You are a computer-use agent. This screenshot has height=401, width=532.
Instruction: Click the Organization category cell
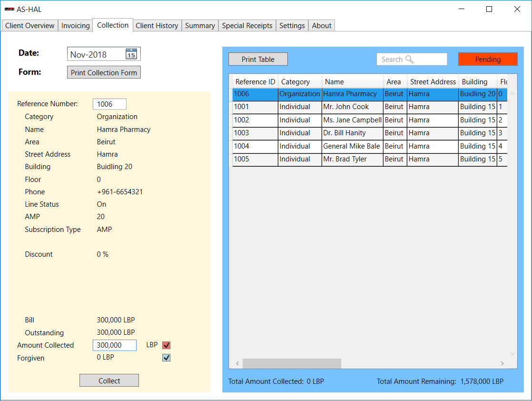[300, 94]
